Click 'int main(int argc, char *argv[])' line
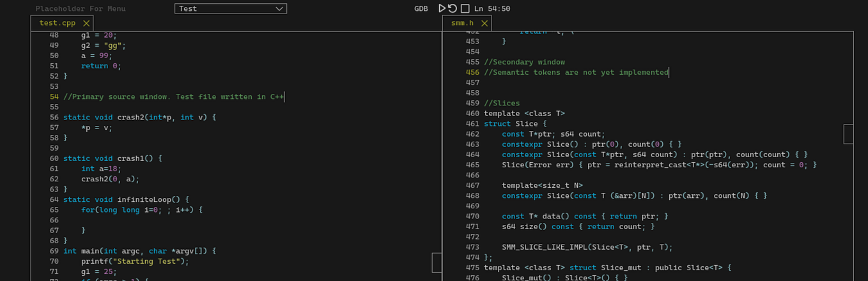 140,251
